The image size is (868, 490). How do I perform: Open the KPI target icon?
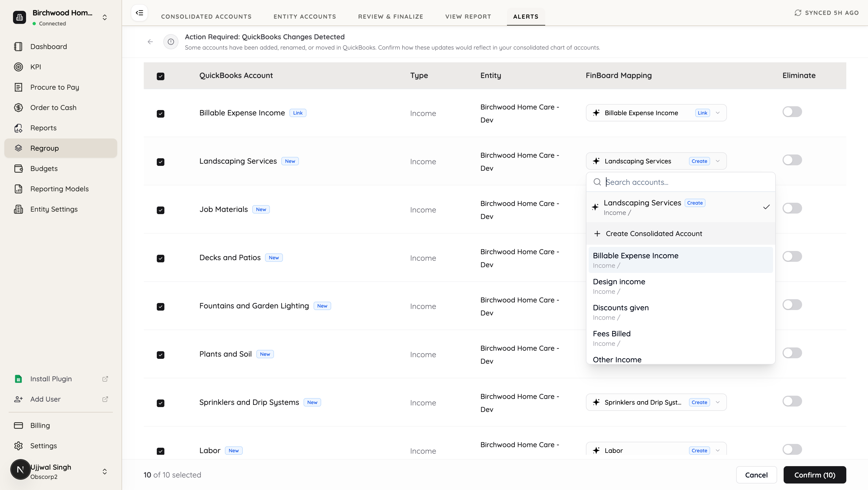18,67
